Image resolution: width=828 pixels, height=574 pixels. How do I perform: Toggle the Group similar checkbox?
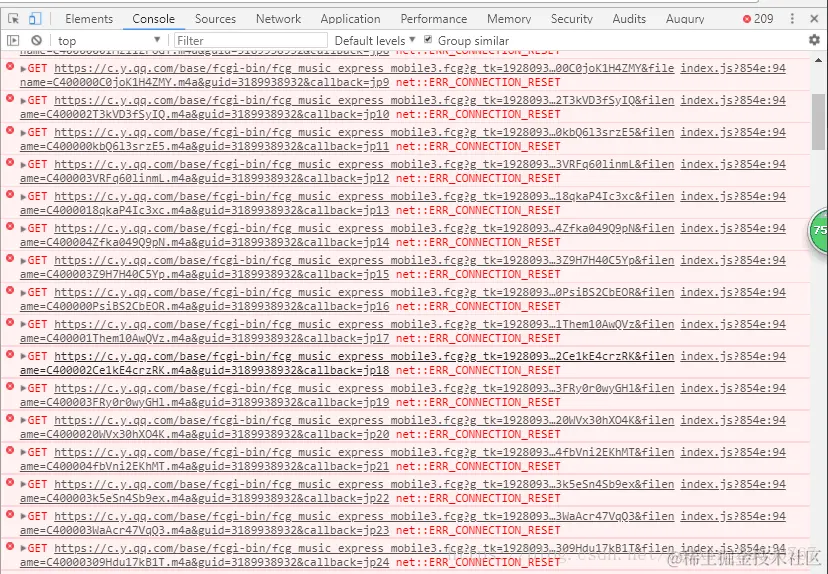[x=428, y=40]
